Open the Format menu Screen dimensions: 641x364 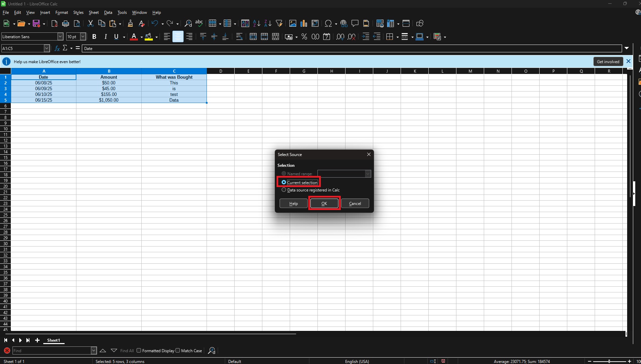point(62,12)
